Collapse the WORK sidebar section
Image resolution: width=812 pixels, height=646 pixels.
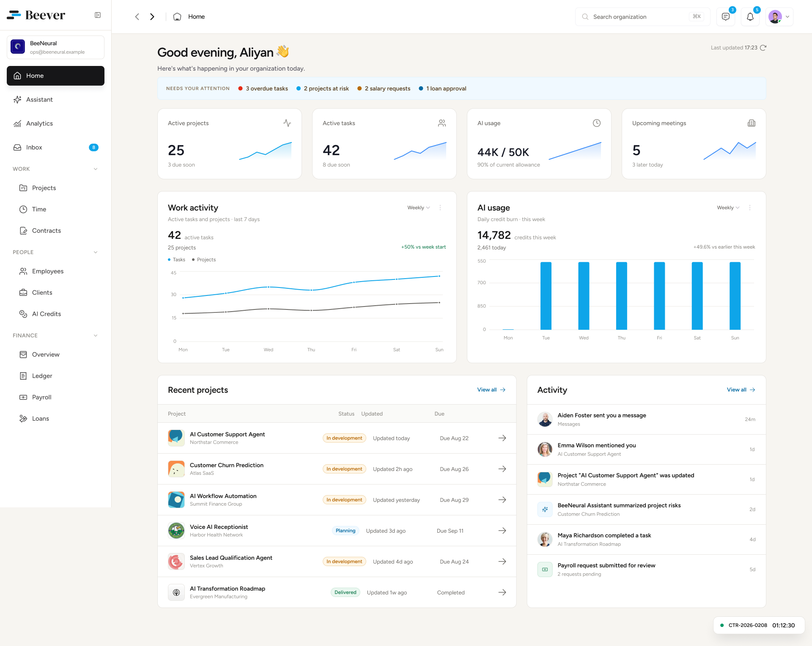[96, 169]
